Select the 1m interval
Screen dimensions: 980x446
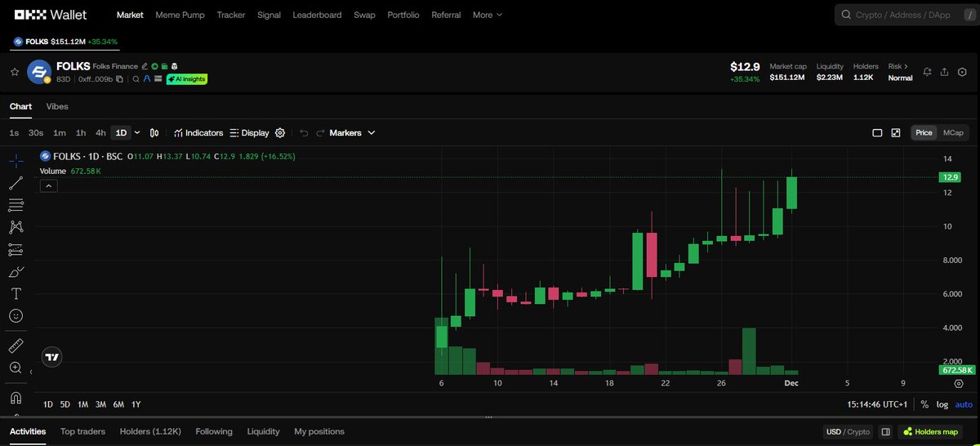(60, 132)
